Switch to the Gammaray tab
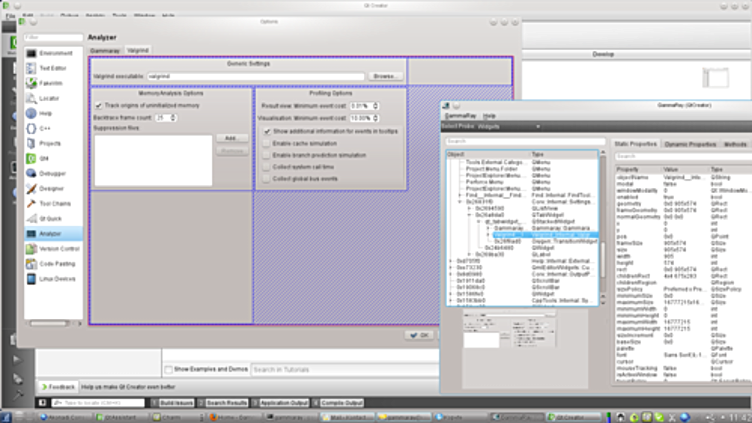This screenshot has width=752, height=423. (105, 48)
